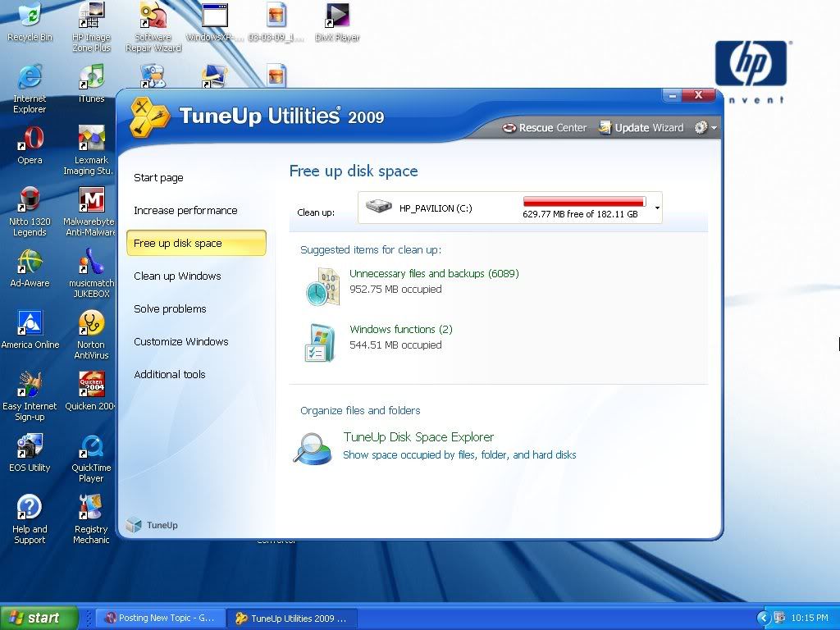Open Internet Explorer desktop icon
The image size is (840, 630).
(30, 88)
